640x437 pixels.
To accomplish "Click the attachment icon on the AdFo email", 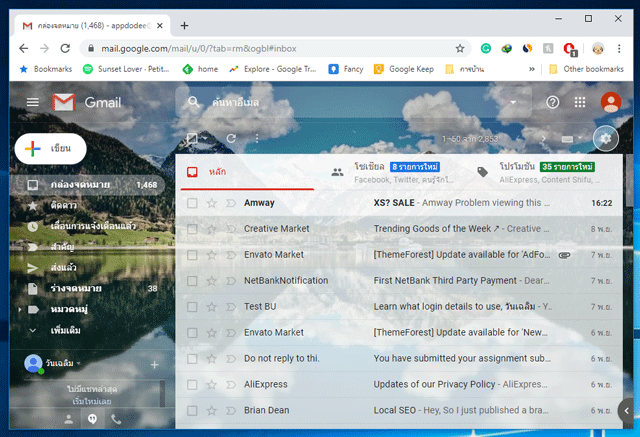I will 564,255.
